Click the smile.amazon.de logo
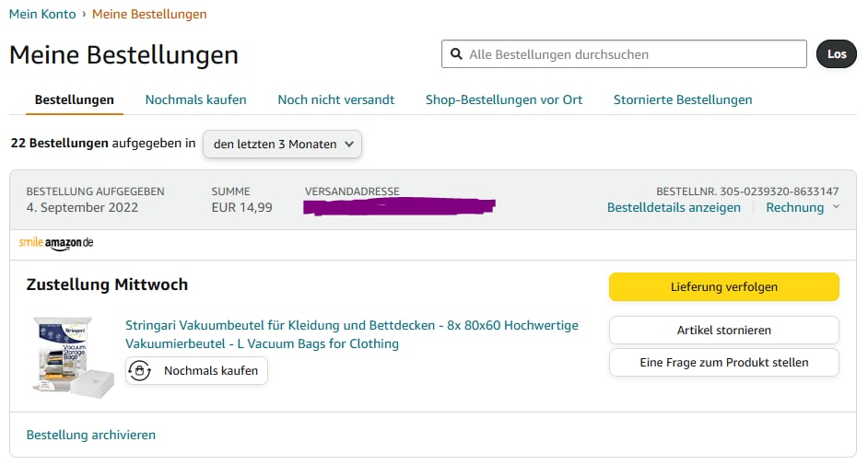Viewport: 868px width, 465px height. pos(56,243)
